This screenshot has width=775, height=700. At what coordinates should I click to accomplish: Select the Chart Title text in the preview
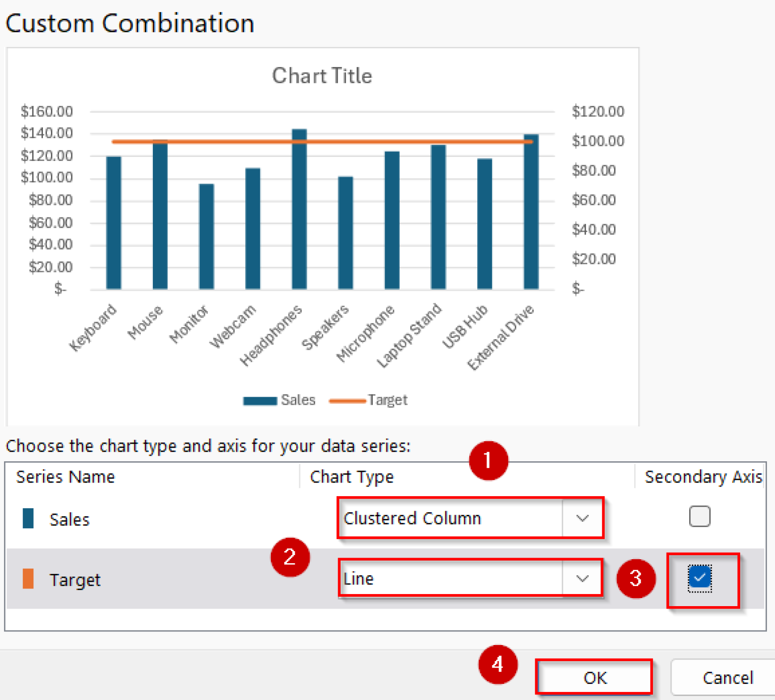tap(321, 75)
